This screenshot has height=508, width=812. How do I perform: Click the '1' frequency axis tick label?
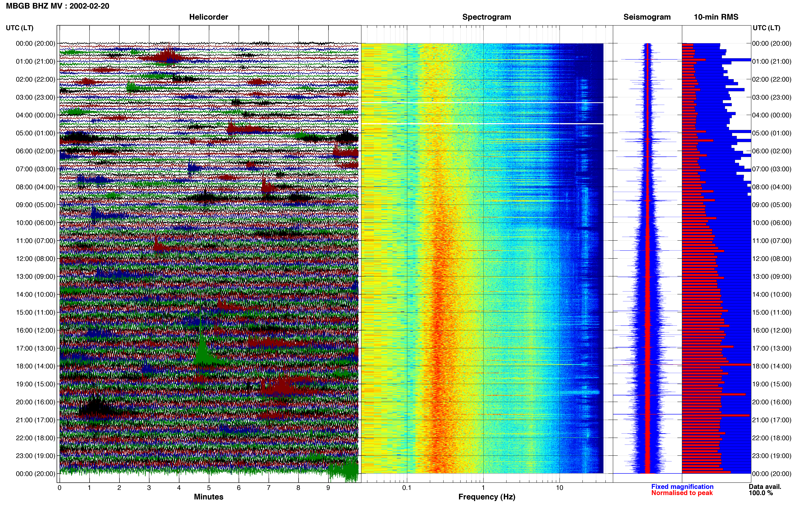[483, 487]
